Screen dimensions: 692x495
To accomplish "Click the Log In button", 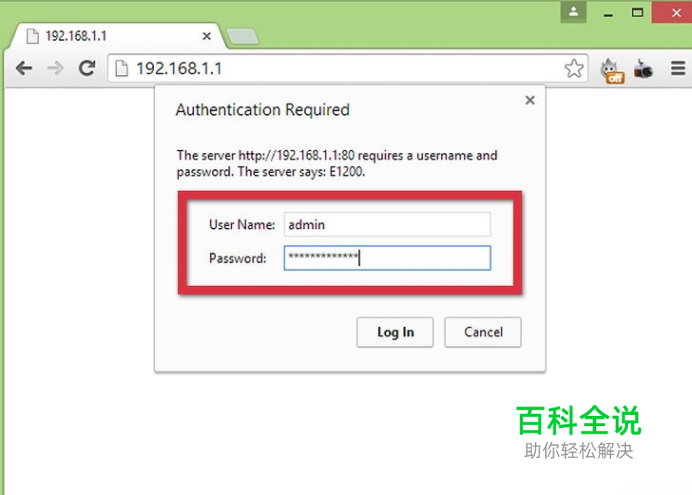I will point(395,332).
